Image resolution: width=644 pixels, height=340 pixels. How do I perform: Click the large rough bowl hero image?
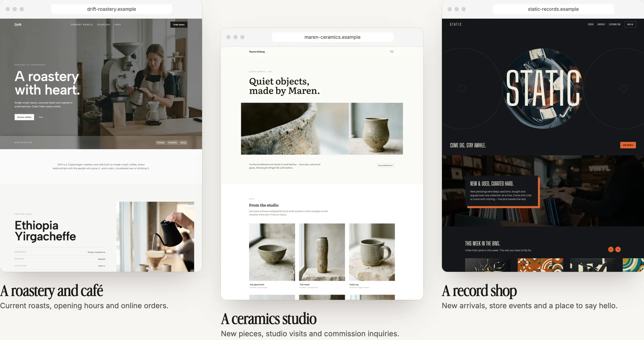pyautogui.click(x=295, y=129)
